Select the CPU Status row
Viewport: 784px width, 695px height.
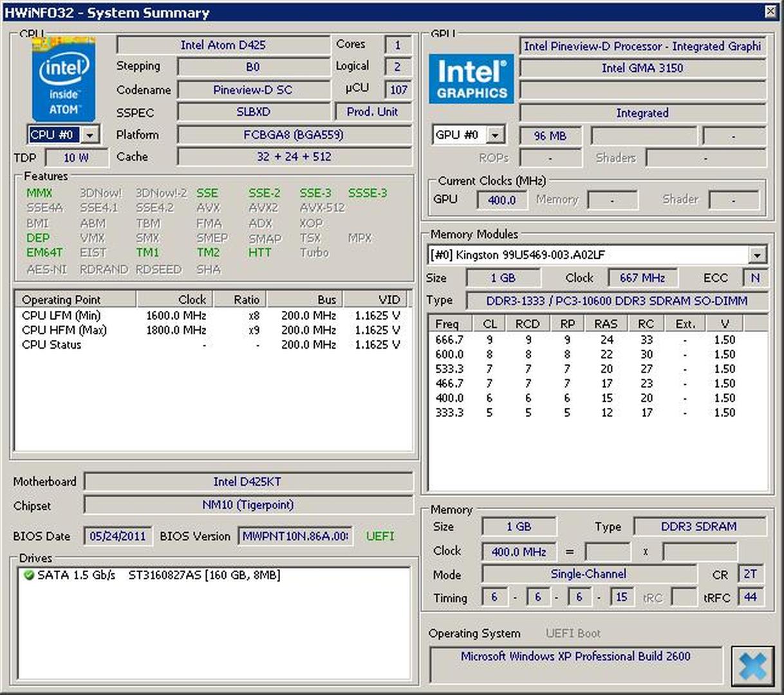(212, 345)
